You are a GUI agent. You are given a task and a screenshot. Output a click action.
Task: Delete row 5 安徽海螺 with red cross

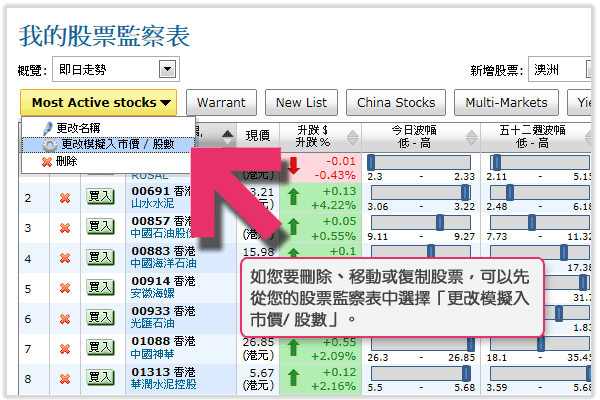(65, 288)
